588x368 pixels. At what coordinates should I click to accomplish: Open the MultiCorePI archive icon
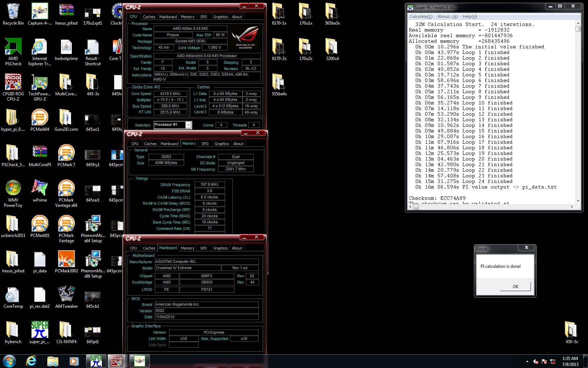coord(40,156)
